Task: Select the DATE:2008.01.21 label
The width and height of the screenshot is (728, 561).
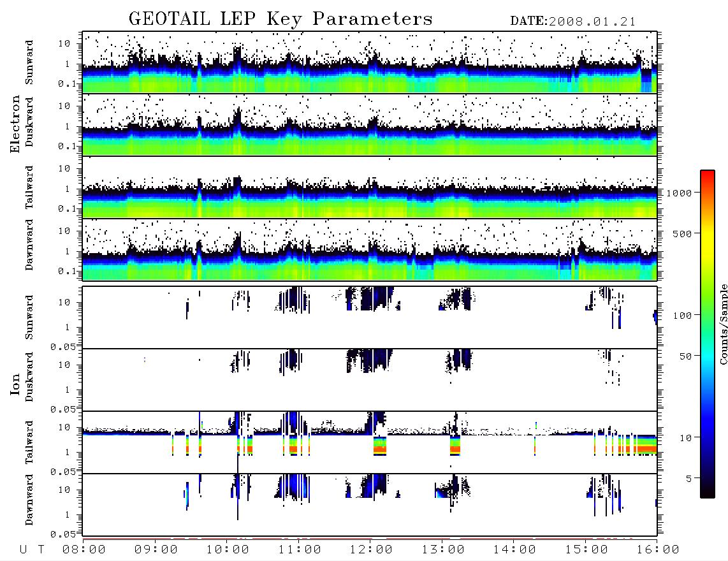Action: coord(573,22)
